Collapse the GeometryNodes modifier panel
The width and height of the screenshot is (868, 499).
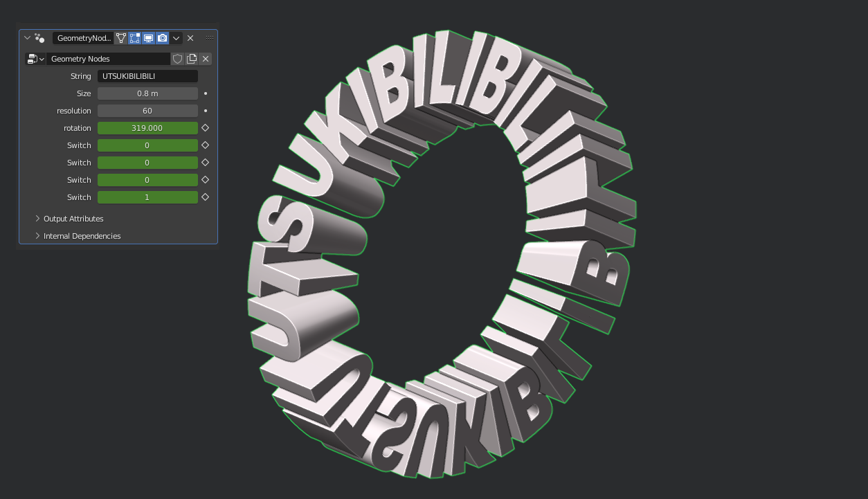(x=27, y=38)
